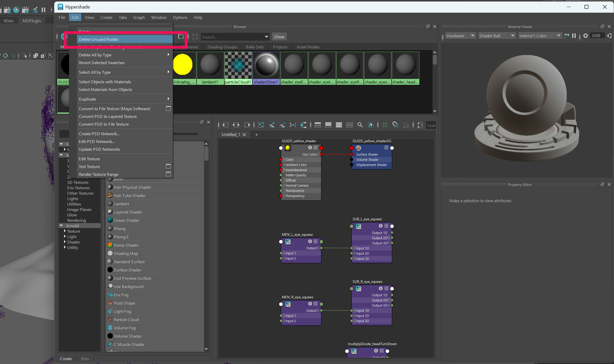The width and height of the screenshot is (614, 364).
Task: Open the Render Texture Range option box
Action: [168, 174]
